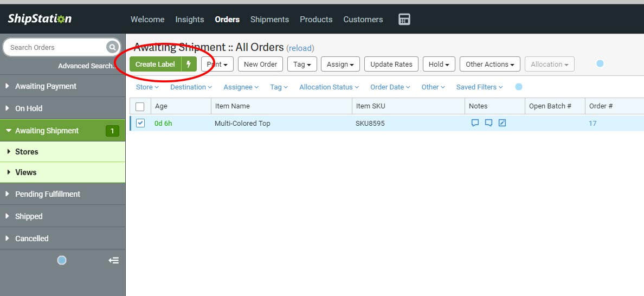Open order number 17 link
The height and width of the screenshot is (296, 644).
[593, 123]
